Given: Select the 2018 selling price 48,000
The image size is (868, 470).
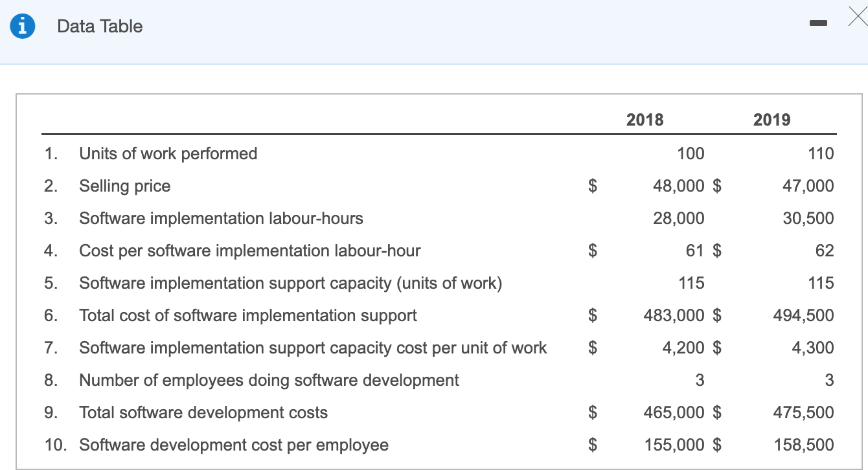Looking at the screenshot, I should coord(678,186).
